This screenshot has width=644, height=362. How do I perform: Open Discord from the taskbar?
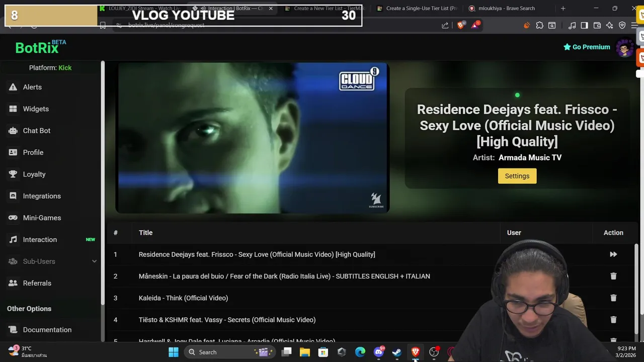click(x=379, y=352)
